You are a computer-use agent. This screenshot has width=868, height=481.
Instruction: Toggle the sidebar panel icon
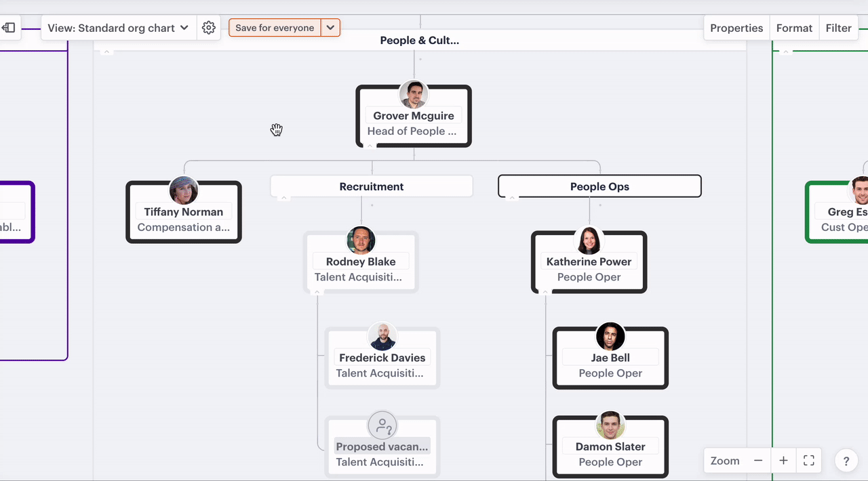(9, 28)
